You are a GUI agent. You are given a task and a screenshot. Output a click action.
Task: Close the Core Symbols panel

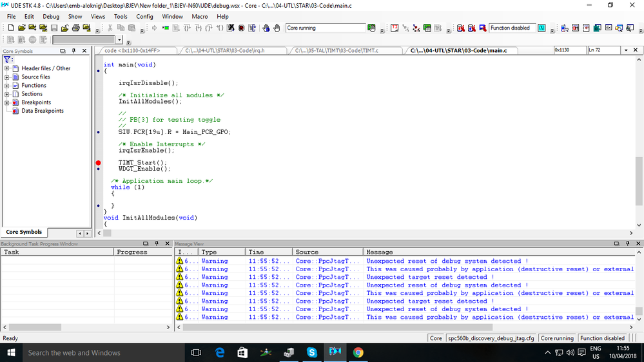[84, 51]
